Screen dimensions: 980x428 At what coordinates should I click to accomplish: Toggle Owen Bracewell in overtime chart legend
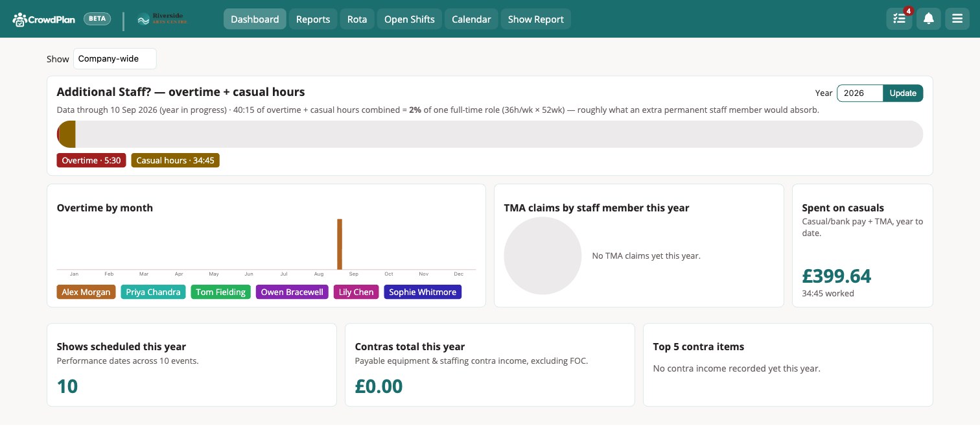(292, 292)
